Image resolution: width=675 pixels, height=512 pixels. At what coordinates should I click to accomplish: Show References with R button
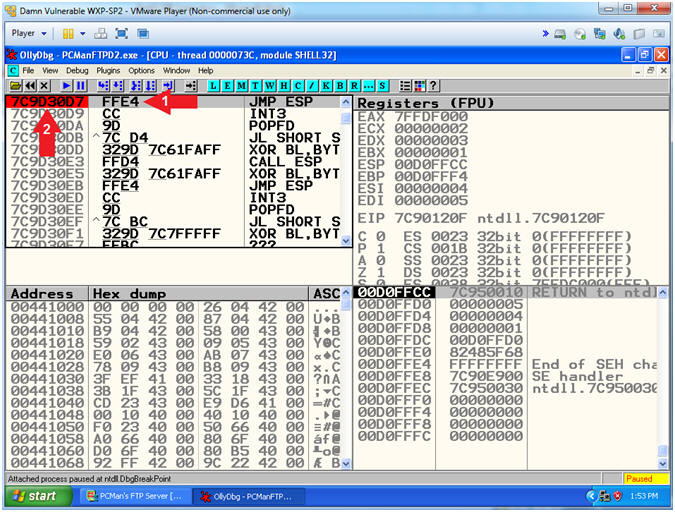[x=354, y=86]
